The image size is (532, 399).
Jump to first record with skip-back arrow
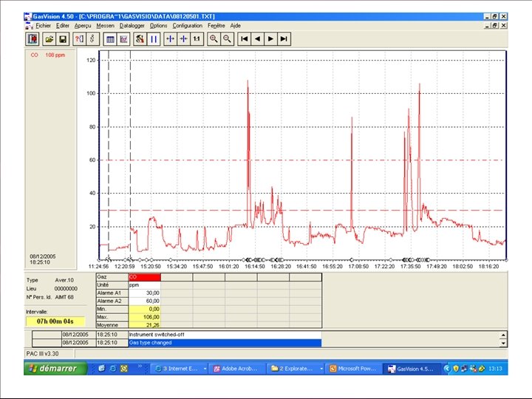tap(244, 38)
